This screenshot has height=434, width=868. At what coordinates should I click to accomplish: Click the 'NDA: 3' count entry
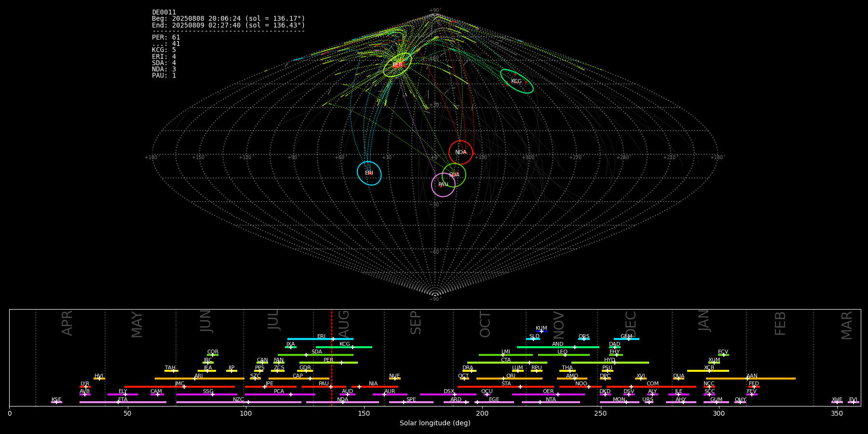point(164,69)
